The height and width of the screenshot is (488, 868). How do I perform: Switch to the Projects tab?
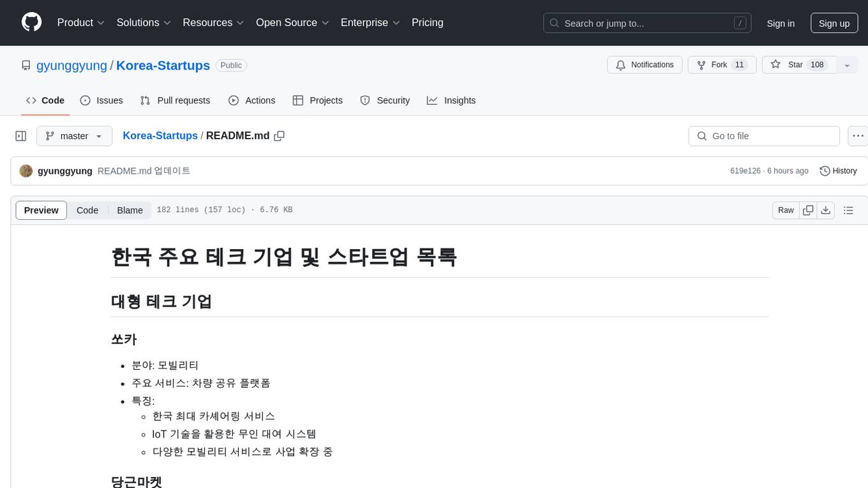point(318,100)
